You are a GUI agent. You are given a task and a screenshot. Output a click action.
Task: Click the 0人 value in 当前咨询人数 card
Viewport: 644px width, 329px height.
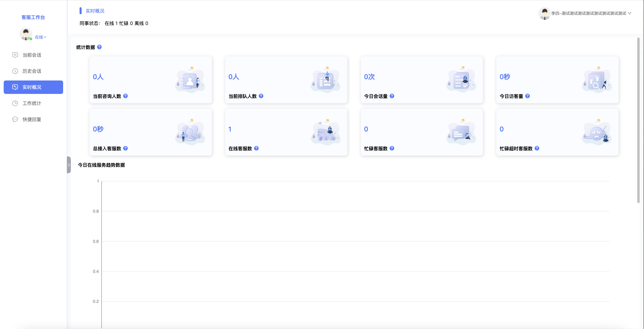pyautogui.click(x=98, y=77)
